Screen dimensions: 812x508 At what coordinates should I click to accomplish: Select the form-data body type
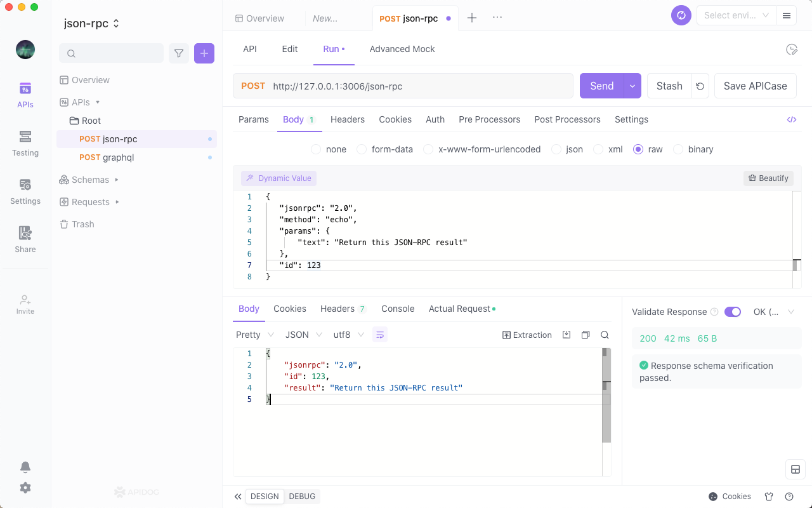point(362,149)
